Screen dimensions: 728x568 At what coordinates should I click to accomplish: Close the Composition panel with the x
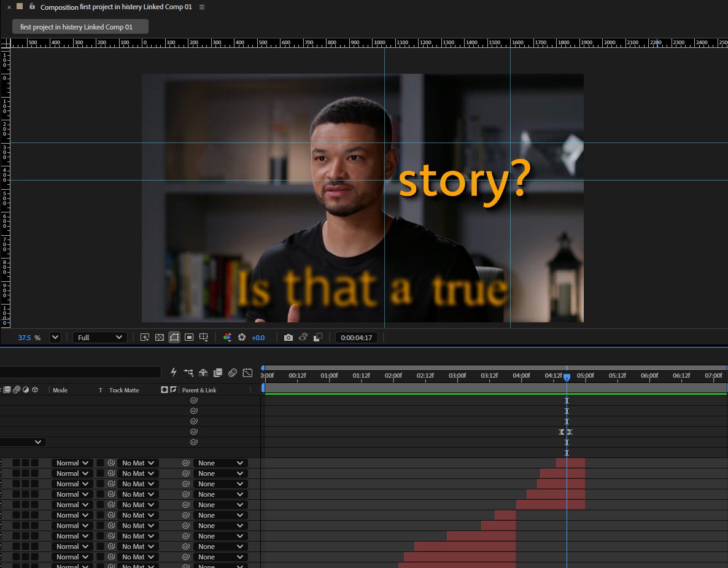(9, 7)
